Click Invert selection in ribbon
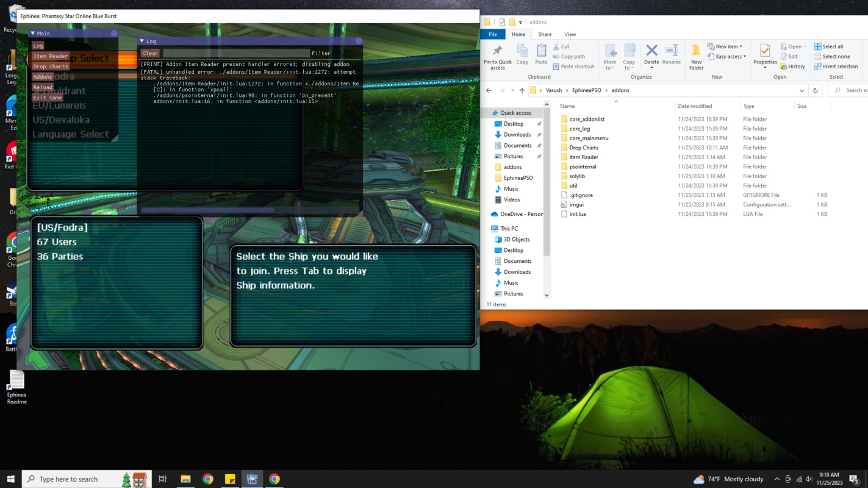868x488 pixels. pyautogui.click(x=836, y=66)
